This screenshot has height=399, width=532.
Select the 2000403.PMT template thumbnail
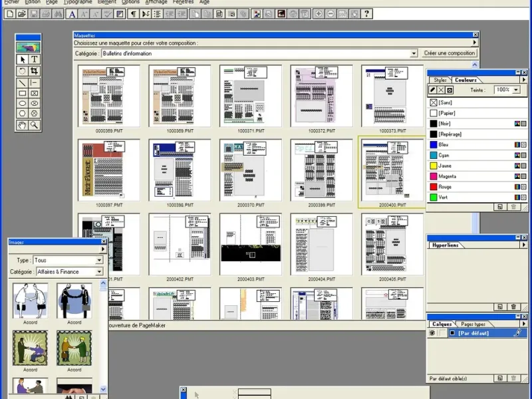pos(251,244)
